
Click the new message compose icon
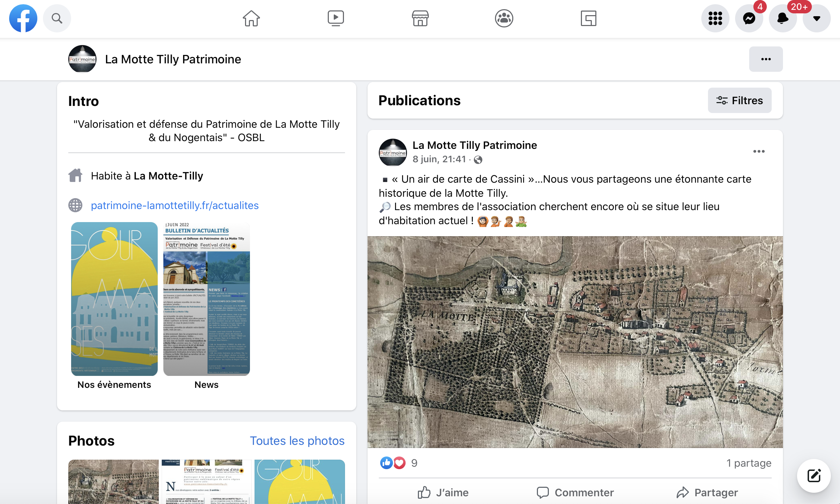point(814,475)
